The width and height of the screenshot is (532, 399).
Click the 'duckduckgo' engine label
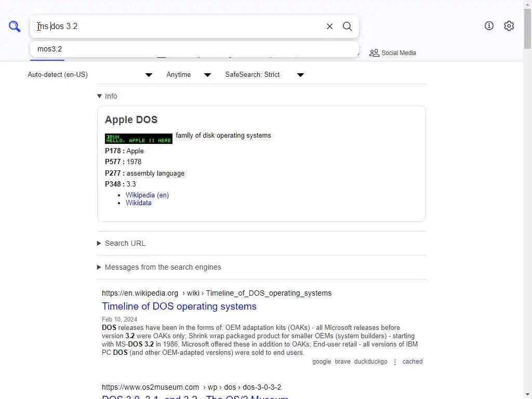point(370,362)
